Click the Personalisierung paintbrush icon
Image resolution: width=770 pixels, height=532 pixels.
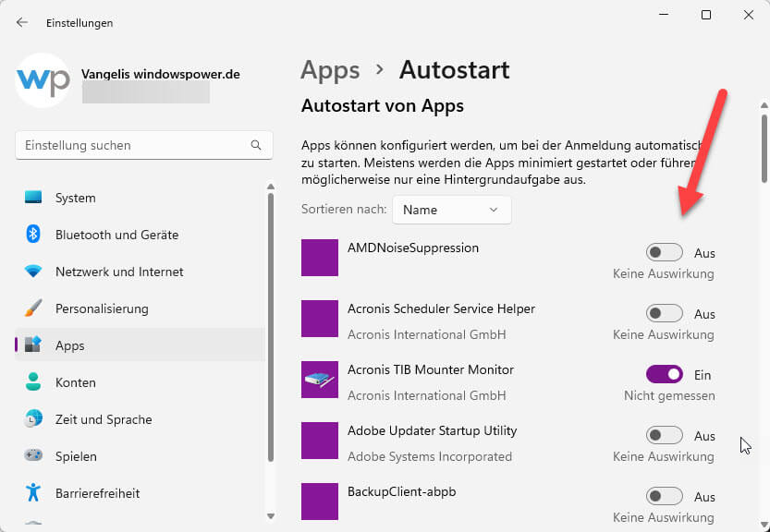(33, 308)
